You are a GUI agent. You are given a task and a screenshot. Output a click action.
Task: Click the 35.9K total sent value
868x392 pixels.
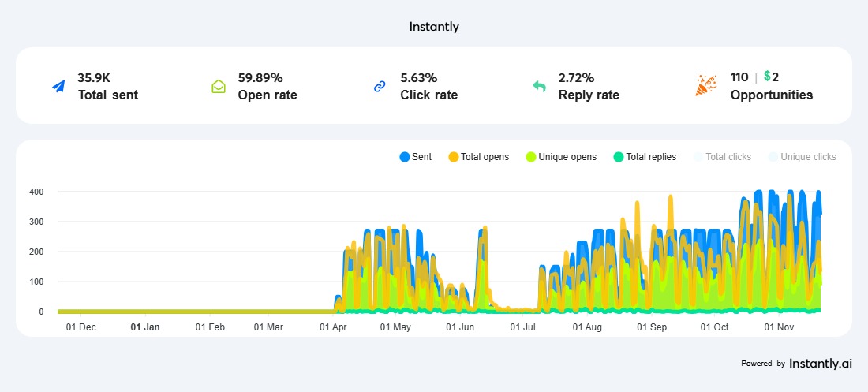click(94, 77)
